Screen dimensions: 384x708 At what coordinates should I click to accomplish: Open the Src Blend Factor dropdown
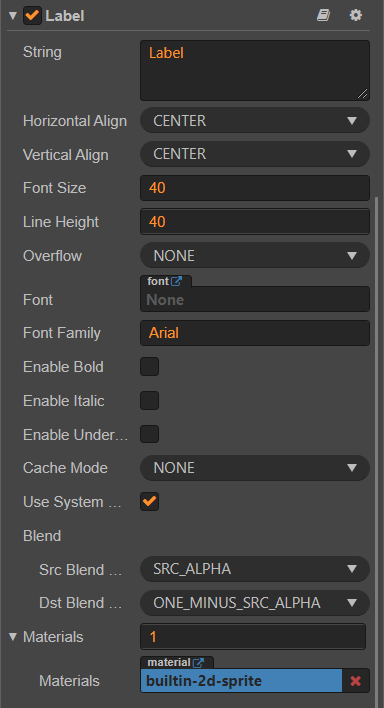[x=255, y=569]
